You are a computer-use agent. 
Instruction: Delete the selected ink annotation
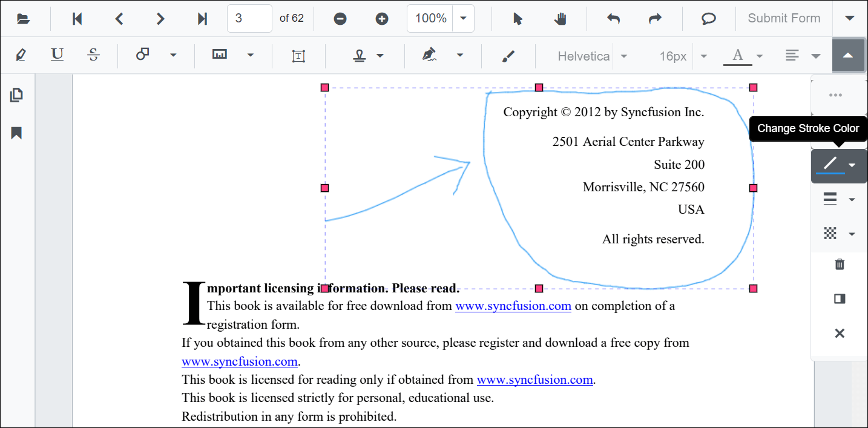(x=839, y=265)
